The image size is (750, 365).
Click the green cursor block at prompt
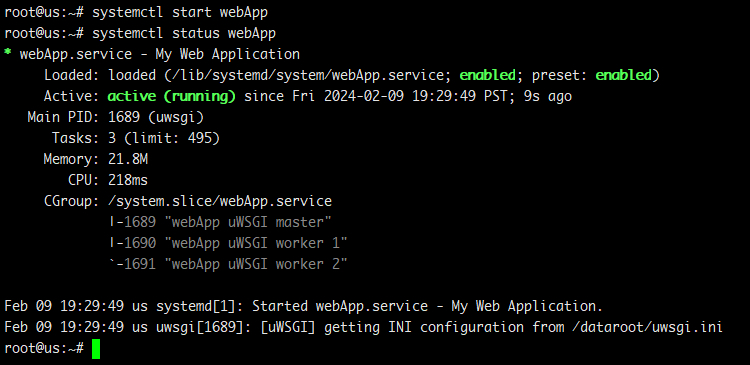click(96, 349)
